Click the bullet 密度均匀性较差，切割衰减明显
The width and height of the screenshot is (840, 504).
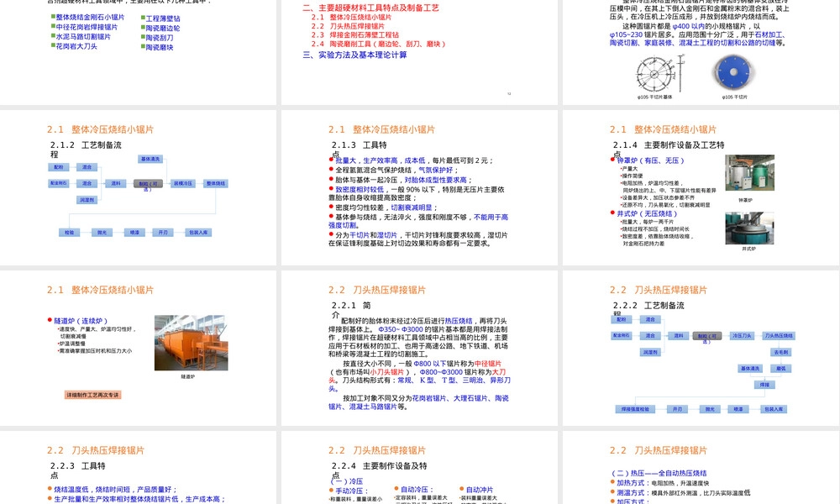386,207
